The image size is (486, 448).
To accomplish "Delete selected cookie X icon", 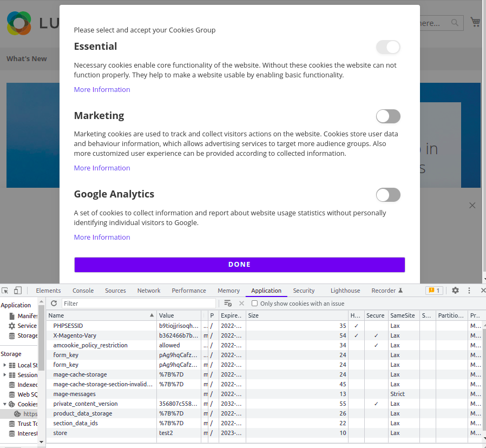I will click(241, 304).
